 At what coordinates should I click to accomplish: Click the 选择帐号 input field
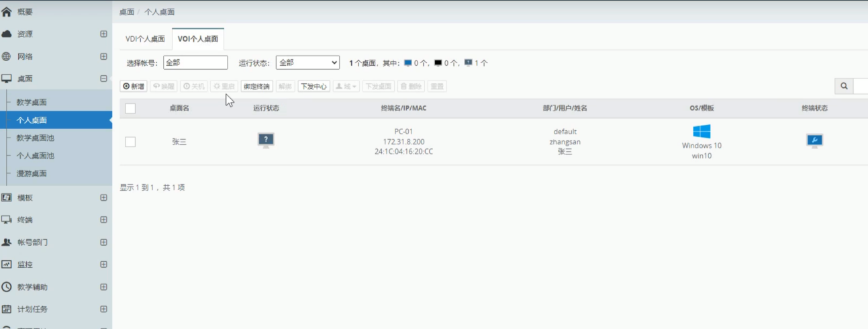[x=195, y=62]
